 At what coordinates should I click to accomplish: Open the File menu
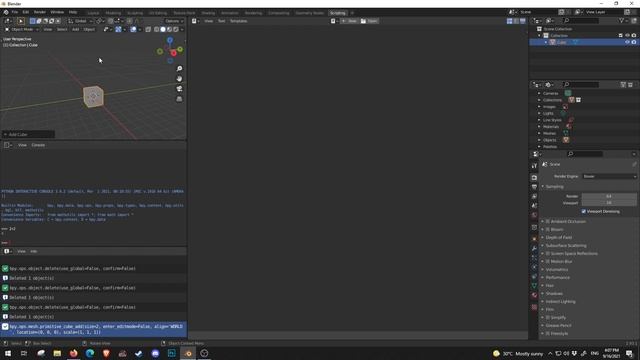(x=15, y=12)
